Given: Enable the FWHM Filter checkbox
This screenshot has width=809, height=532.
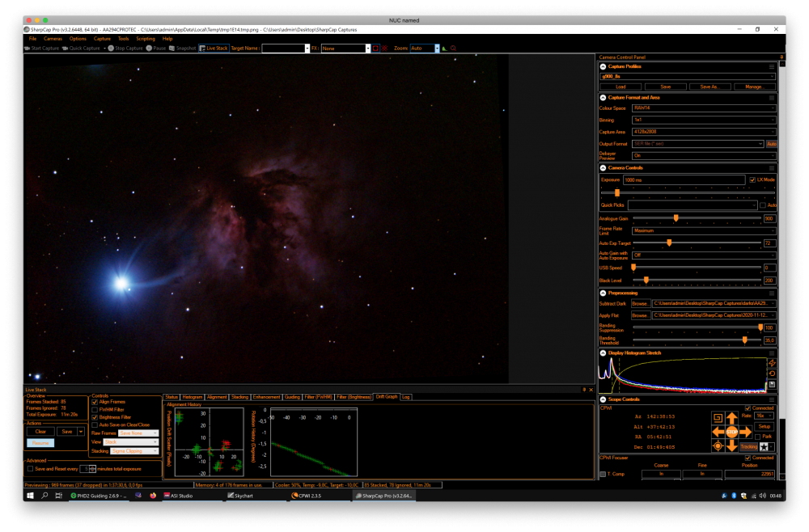Looking at the screenshot, I should tap(95, 409).
